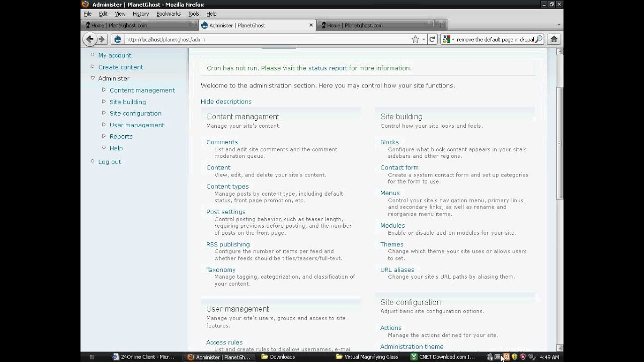Click the page vertical scrollbar thumb
This screenshot has height=362, width=644.
click(x=560, y=142)
